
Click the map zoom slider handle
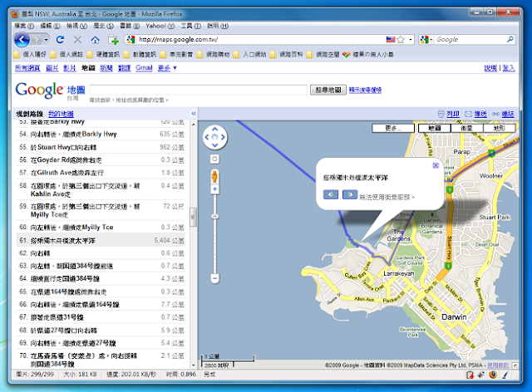[x=214, y=216]
